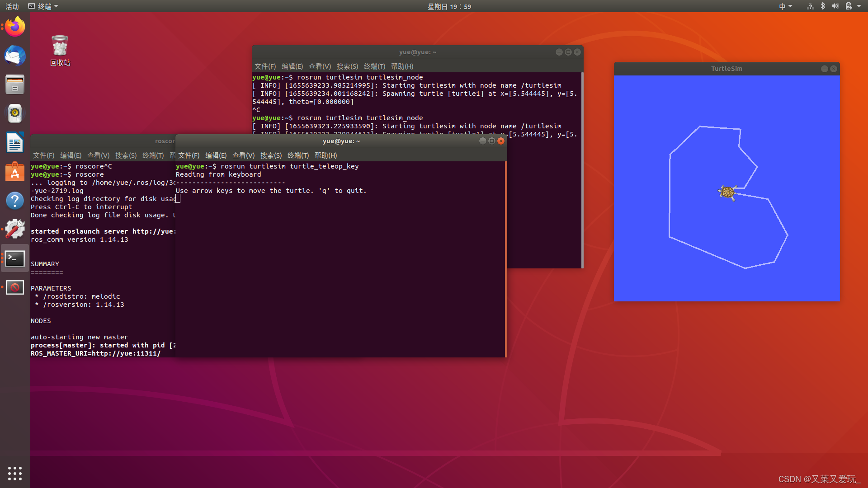Open 文件(F) menu in turtlesim_node terminal
Image resolution: width=868 pixels, height=488 pixels.
coord(265,66)
